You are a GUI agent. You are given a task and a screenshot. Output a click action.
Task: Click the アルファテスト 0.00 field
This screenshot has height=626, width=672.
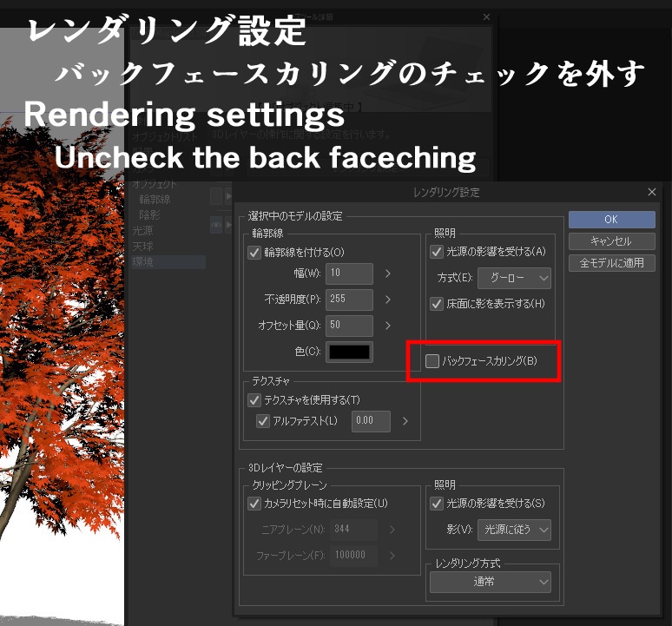pos(371,421)
